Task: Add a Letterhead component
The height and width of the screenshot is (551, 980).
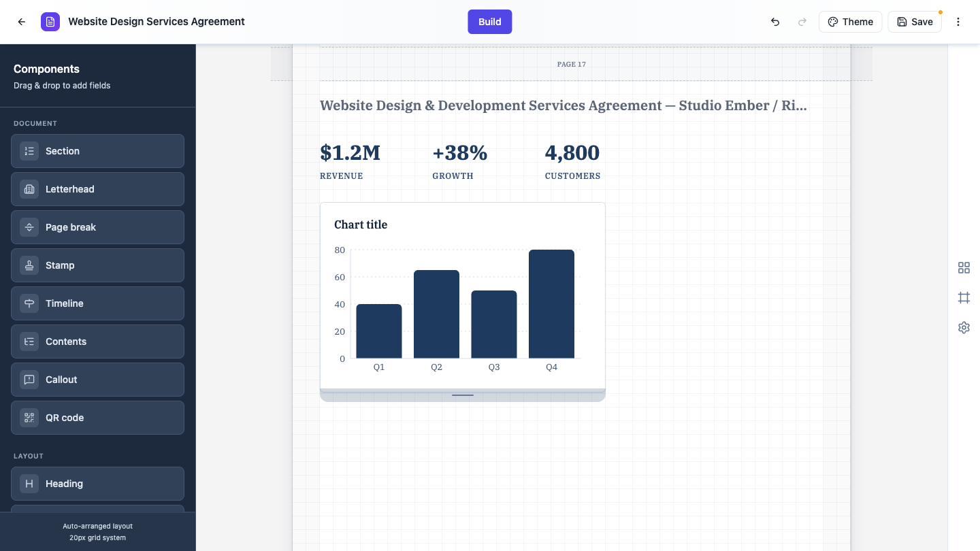Action: [97, 189]
